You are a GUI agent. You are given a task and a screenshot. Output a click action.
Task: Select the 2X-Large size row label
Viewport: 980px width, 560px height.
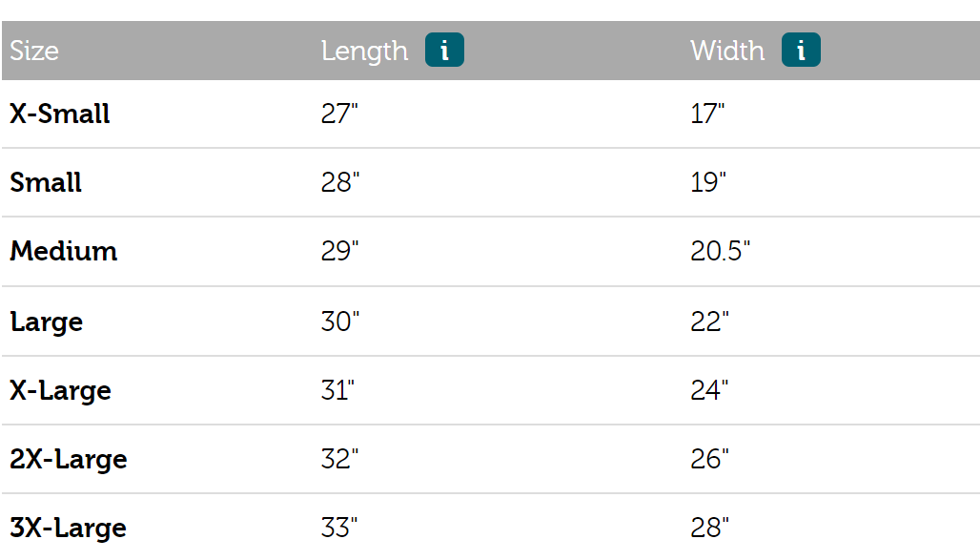(69, 459)
